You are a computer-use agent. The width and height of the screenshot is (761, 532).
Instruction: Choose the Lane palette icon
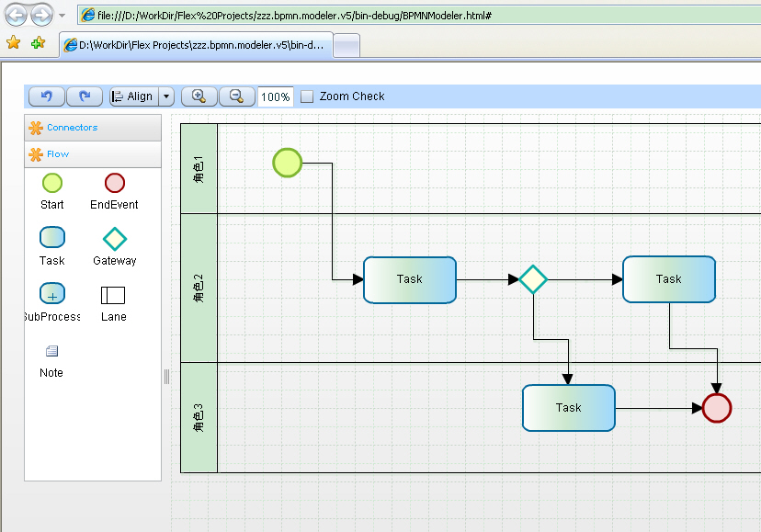tap(113, 295)
